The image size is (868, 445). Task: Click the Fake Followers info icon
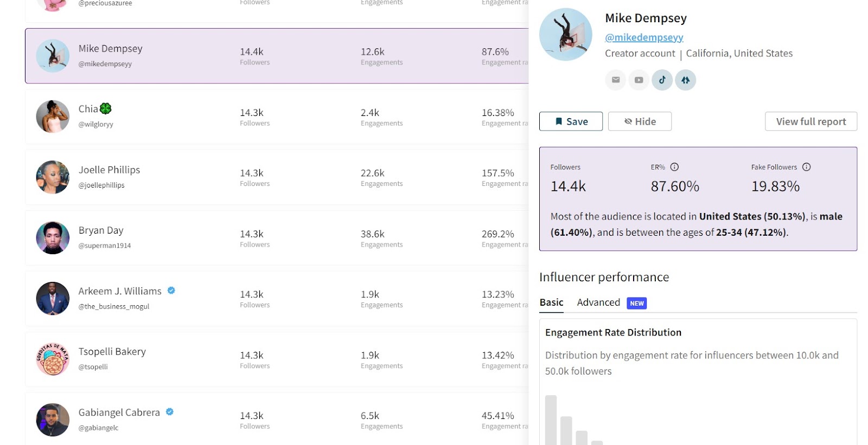pos(806,167)
